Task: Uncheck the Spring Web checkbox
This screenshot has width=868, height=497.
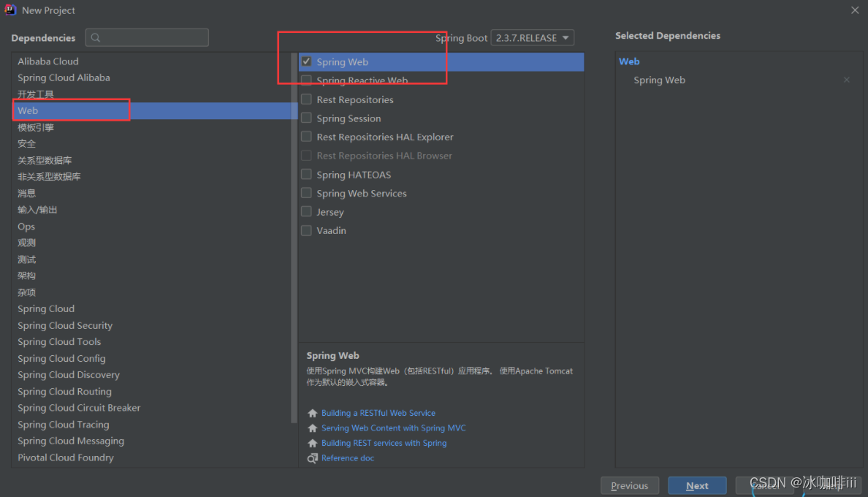Action: tap(306, 61)
